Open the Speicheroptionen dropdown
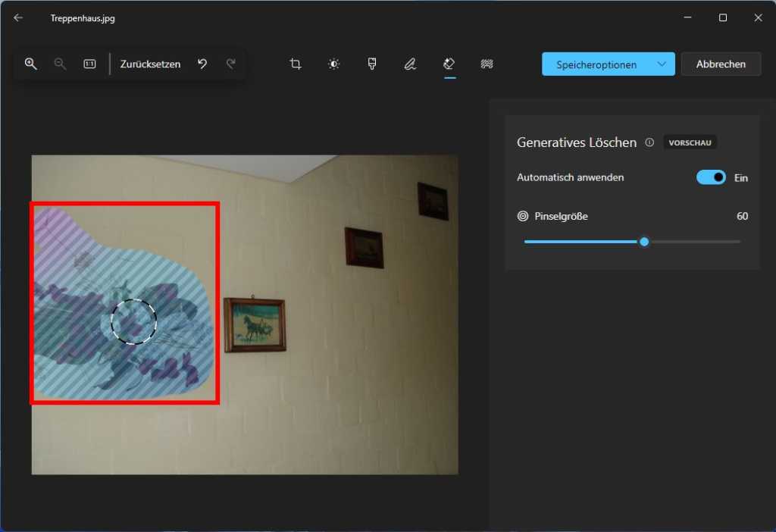This screenshot has width=776, height=532. [x=608, y=64]
